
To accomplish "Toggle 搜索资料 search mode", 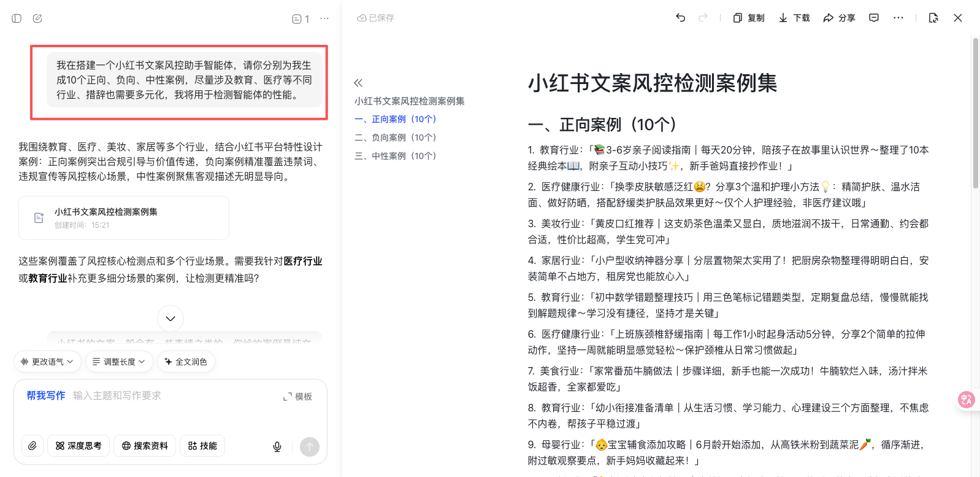I will pos(145,446).
